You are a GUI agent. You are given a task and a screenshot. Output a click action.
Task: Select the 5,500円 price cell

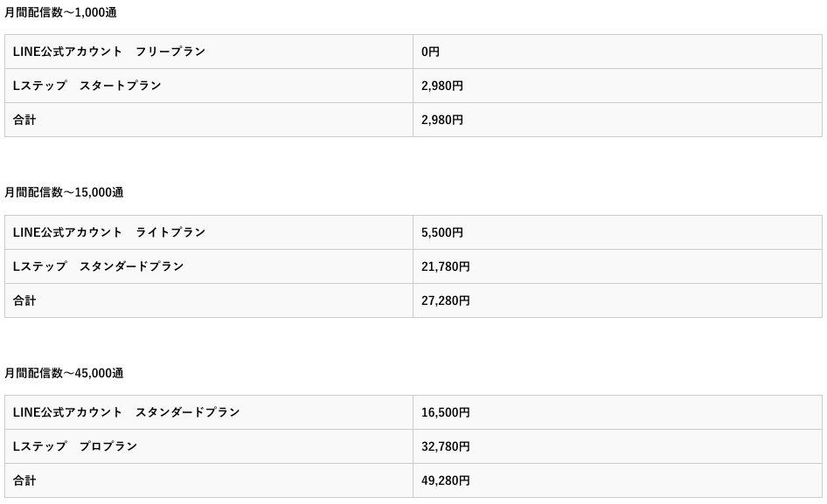(x=617, y=232)
